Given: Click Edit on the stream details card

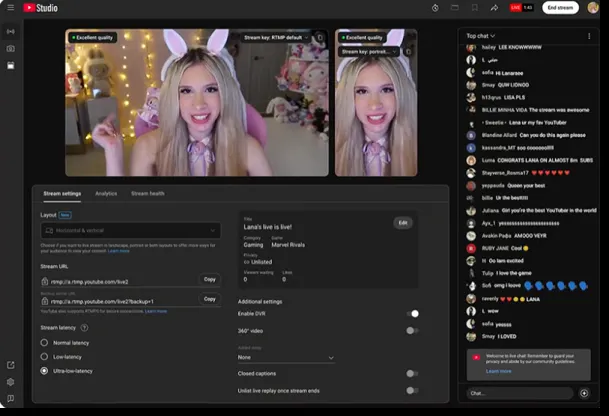Looking at the screenshot, I should [x=403, y=223].
